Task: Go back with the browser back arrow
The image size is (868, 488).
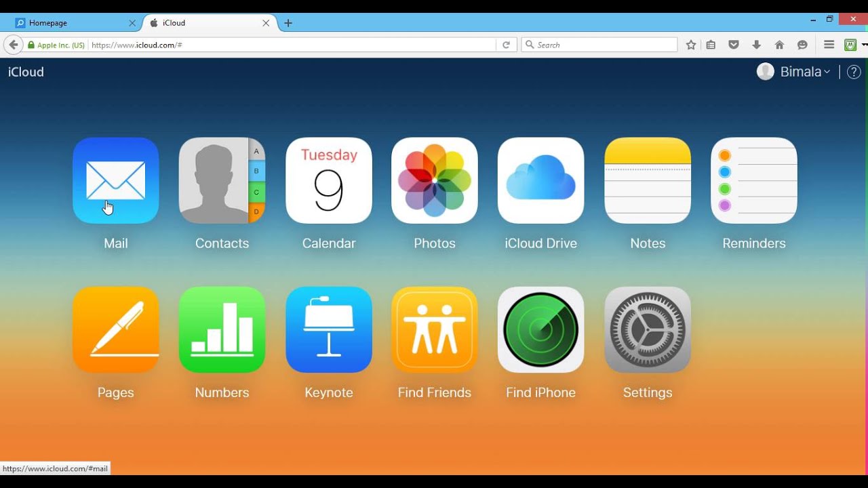Action: coord(13,45)
